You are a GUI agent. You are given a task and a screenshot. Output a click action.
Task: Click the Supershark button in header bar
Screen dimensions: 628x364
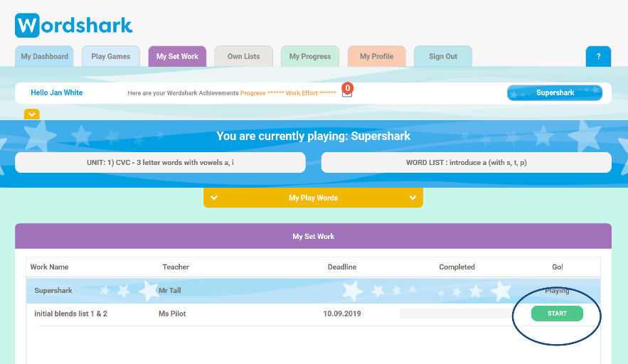coord(555,93)
